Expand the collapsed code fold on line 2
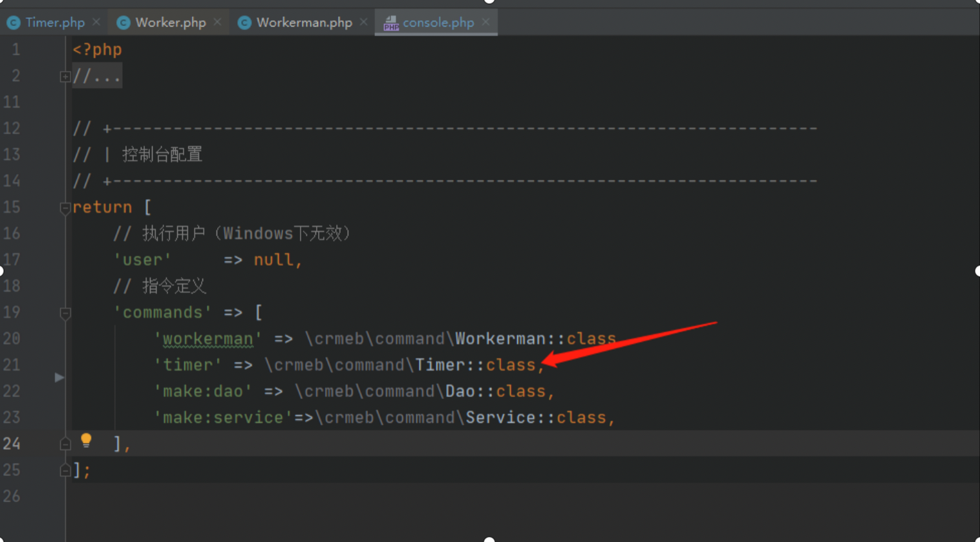 tap(65, 76)
